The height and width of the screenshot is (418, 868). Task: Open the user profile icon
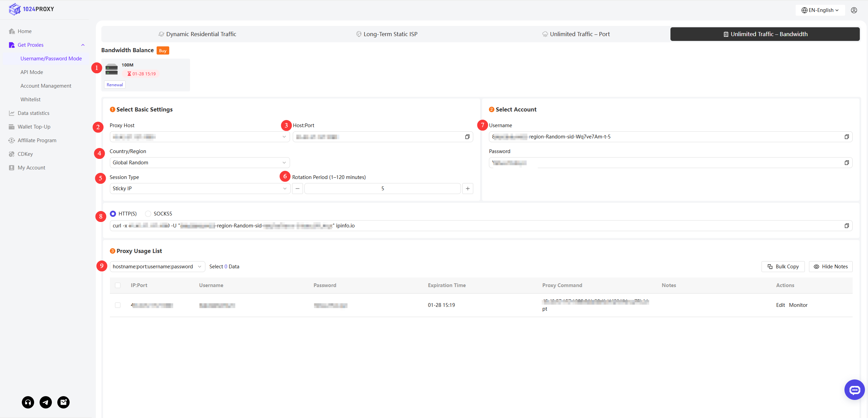(854, 10)
